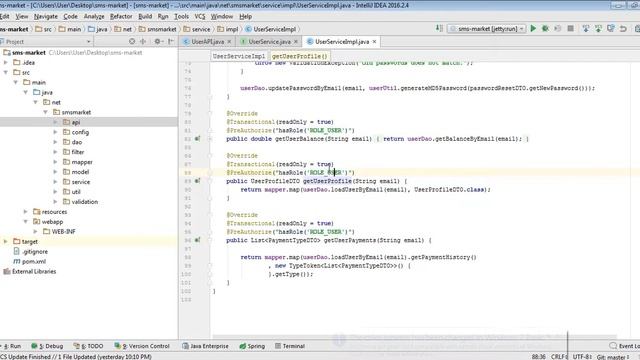This screenshot has height=360, width=640.
Task: Click the line 89 gutter override marker
Action: 198,181
